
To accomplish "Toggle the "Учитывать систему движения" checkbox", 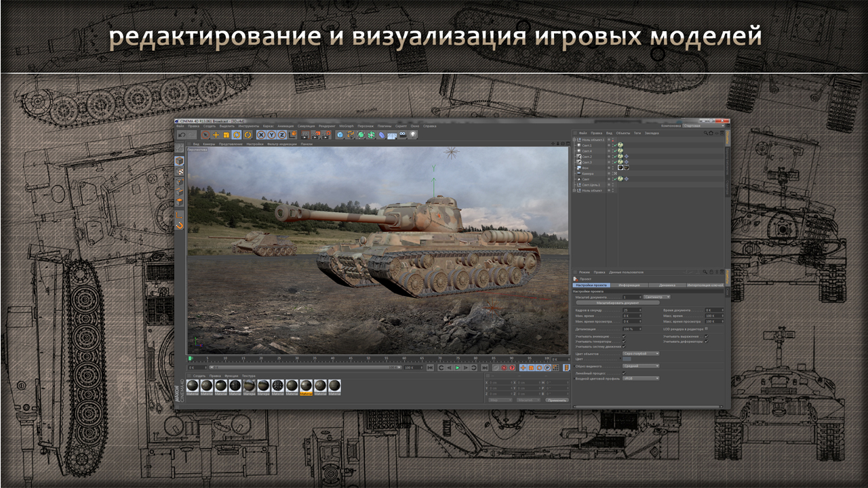I will (x=624, y=346).
